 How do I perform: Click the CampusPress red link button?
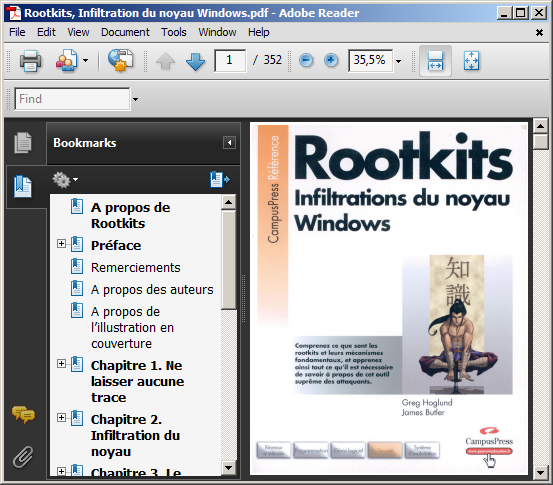489,451
